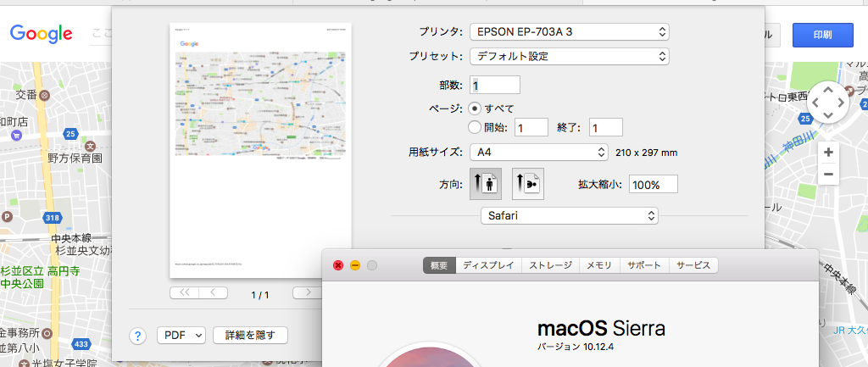Zoom out of the map with minus
The height and width of the screenshot is (367, 868).
point(828,175)
